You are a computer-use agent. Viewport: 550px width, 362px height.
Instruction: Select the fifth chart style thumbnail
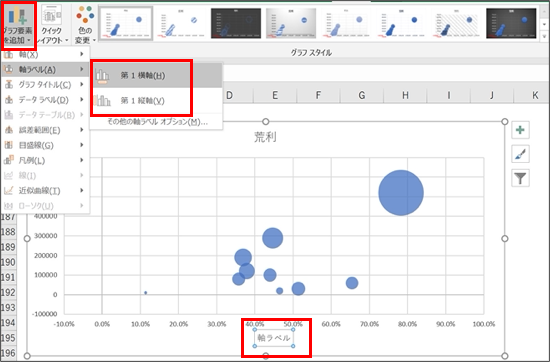346,23
